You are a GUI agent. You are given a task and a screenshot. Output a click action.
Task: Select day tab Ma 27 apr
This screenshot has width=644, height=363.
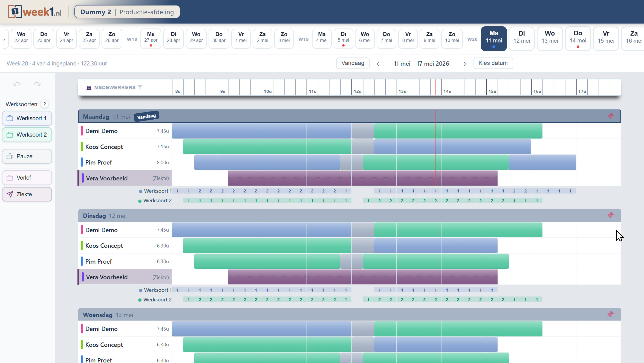[x=151, y=39]
